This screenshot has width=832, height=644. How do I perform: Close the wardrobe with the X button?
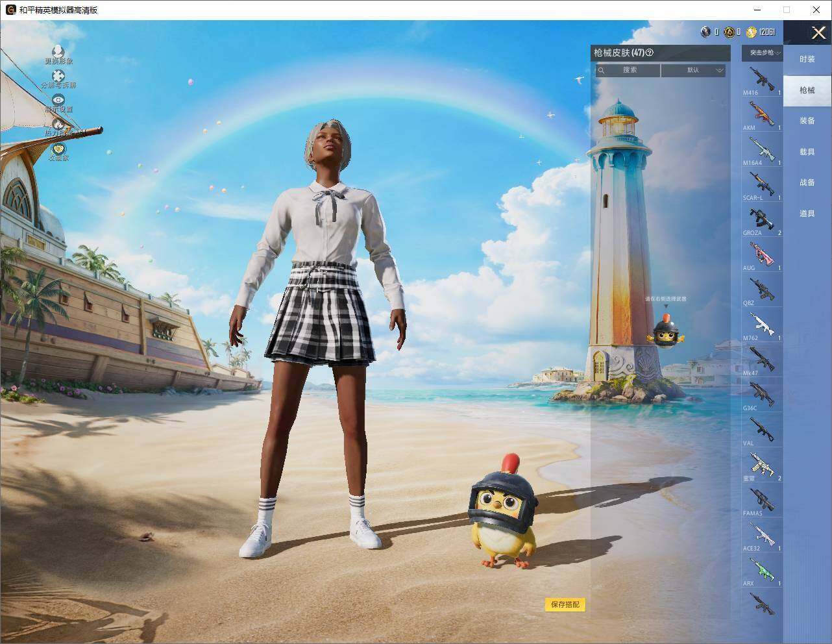tap(818, 32)
